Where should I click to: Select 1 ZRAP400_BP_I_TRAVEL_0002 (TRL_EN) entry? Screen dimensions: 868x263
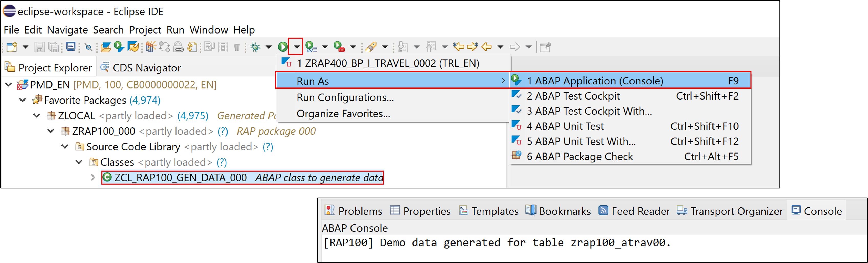click(x=393, y=63)
